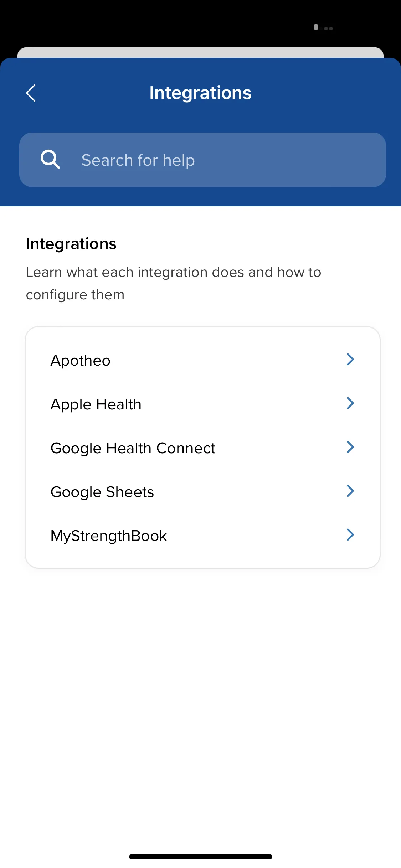Tap the status bar signal indicator
Screen dimensions: 401x868
323,27
